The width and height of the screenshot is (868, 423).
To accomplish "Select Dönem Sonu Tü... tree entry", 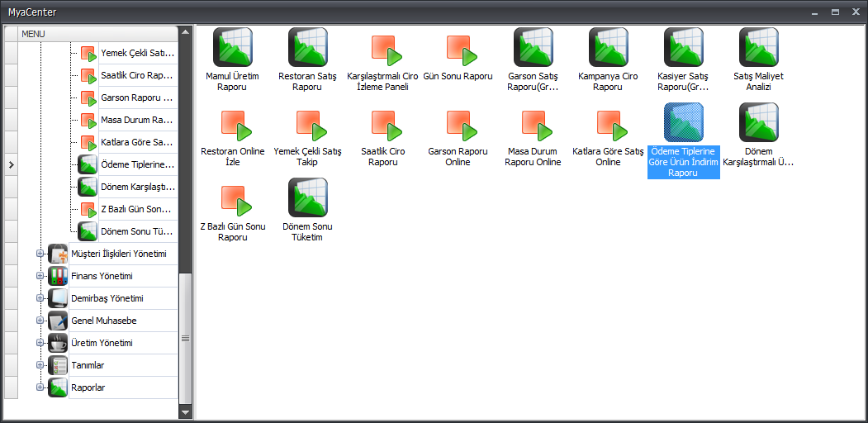I will point(138,231).
